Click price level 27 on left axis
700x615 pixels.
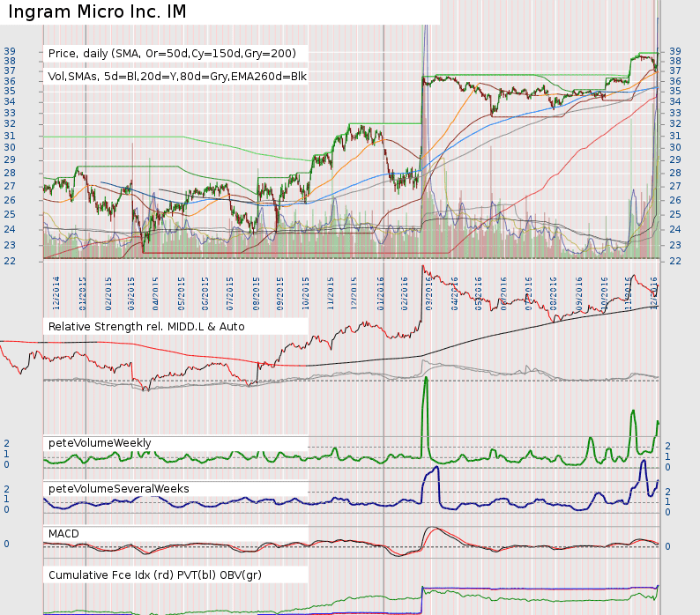pyautogui.click(x=10, y=186)
